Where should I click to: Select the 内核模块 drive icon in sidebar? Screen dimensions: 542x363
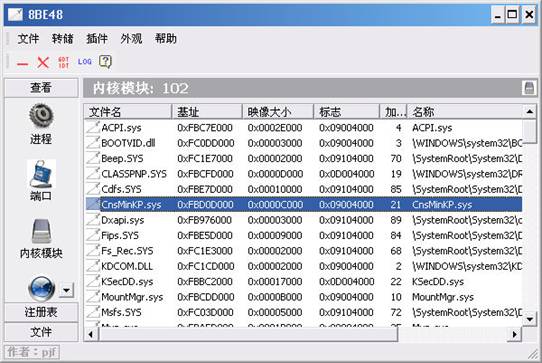41,231
